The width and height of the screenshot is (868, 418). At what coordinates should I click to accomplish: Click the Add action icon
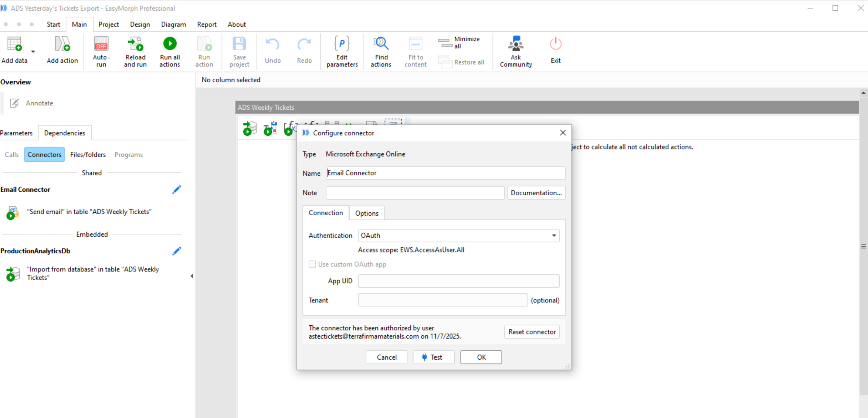(62, 44)
